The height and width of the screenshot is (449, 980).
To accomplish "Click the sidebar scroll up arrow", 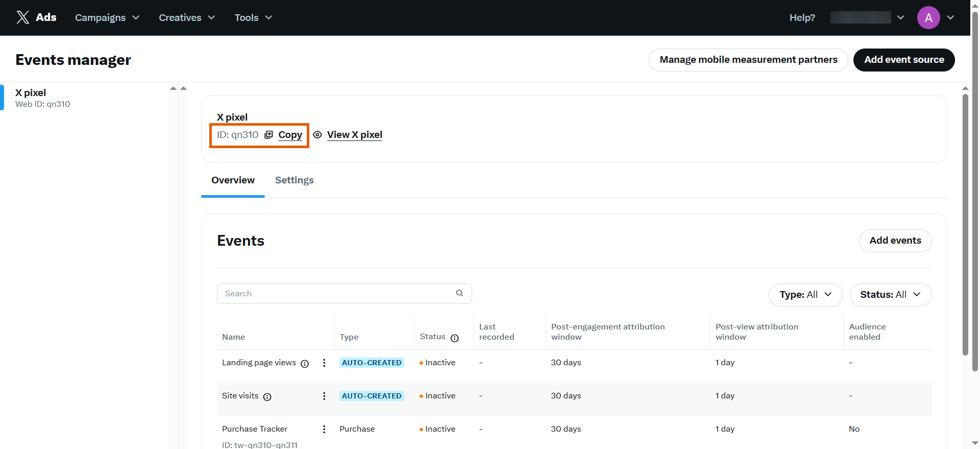I will click(173, 88).
